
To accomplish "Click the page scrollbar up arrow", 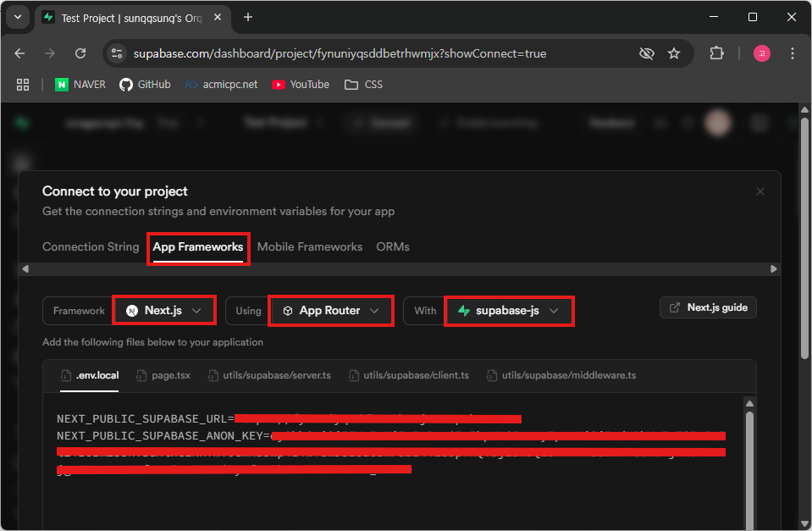I will pyautogui.click(x=804, y=110).
